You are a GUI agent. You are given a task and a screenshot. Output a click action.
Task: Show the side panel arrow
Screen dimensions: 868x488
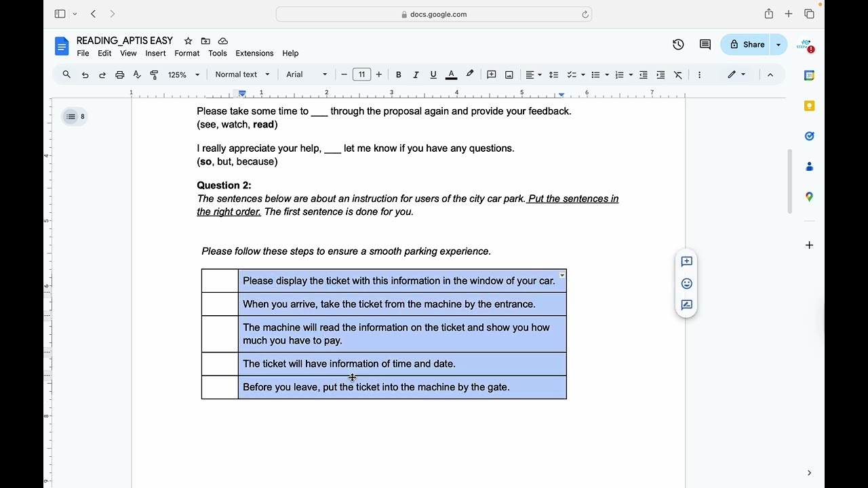click(809, 472)
